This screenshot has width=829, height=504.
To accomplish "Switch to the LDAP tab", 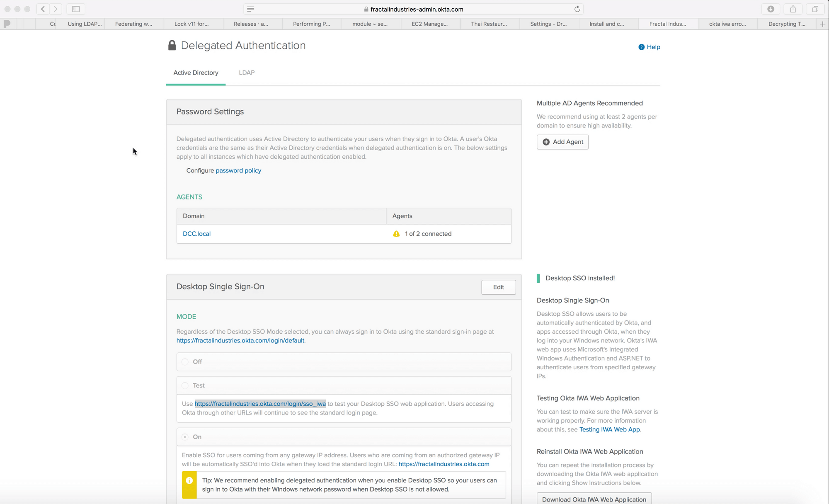I will coord(246,72).
